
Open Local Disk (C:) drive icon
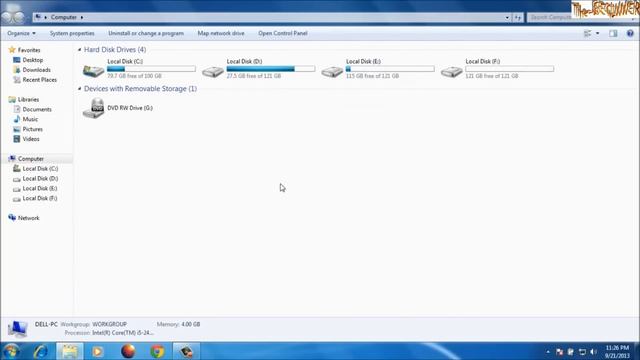point(93,70)
